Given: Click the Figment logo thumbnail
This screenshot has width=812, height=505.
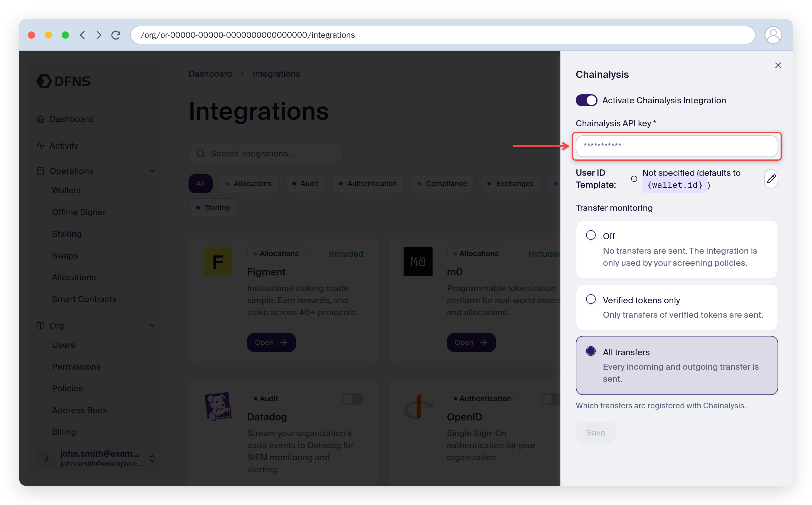Looking at the screenshot, I should (x=218, y=262).
